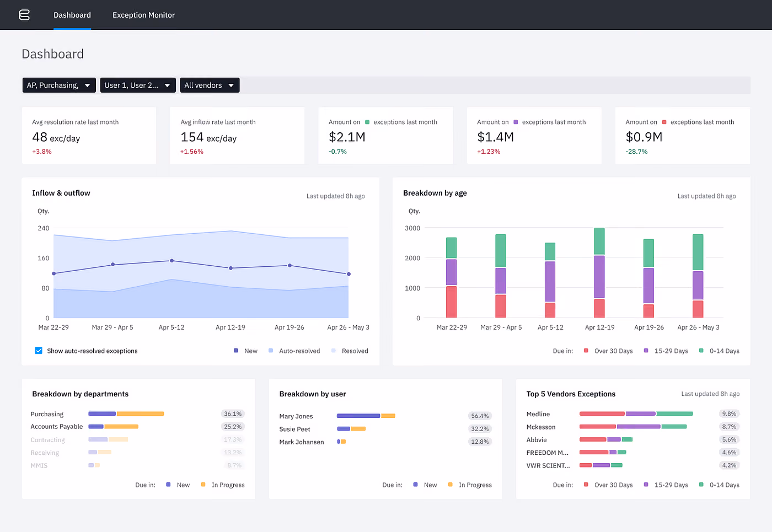
Task: Open Mary Jones user breakdown row
Action: 385,416
